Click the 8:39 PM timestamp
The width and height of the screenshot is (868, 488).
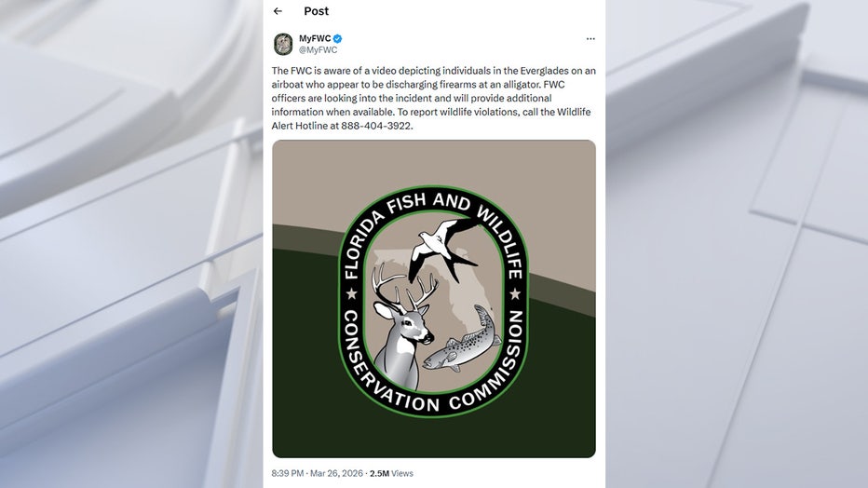click(x=287, y=473)
